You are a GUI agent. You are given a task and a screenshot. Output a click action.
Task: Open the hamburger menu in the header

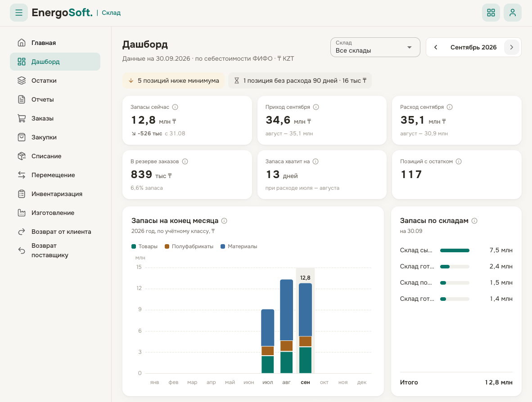[x=18, y=13]
